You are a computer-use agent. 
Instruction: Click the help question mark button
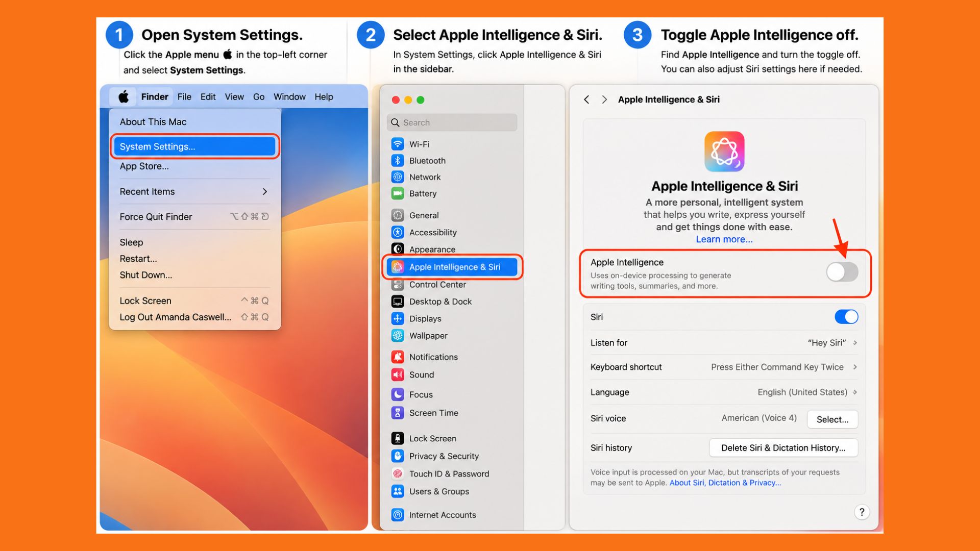point(862,512)
